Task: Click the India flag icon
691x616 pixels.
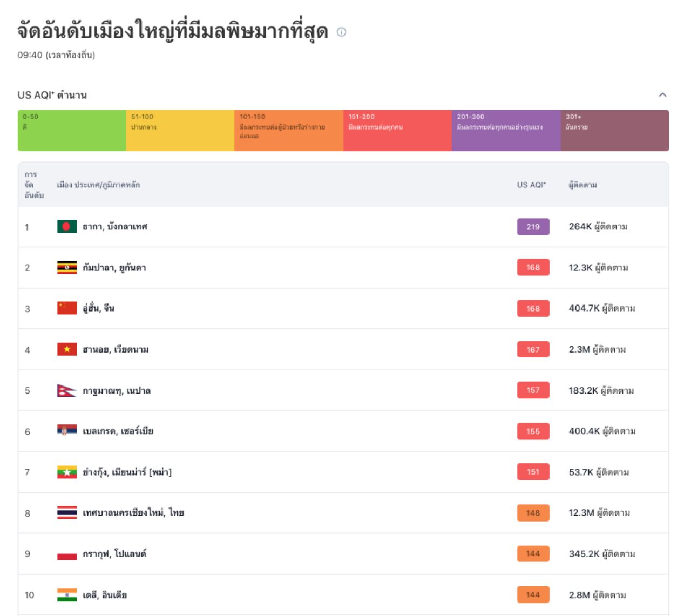Action: point(67,595)
